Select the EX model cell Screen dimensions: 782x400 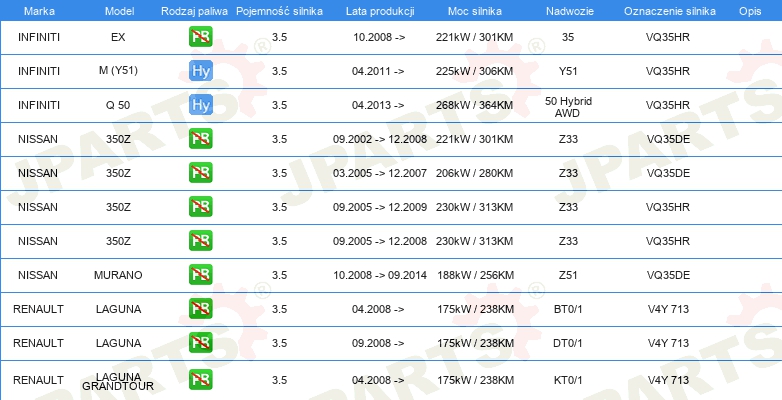click(118, 37)
